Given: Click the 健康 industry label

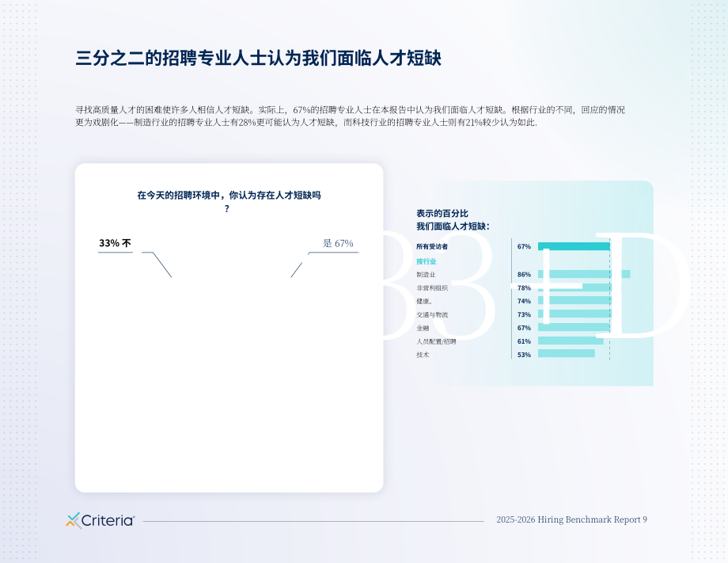Looking at the screenshot, I should tap(424, 301).
